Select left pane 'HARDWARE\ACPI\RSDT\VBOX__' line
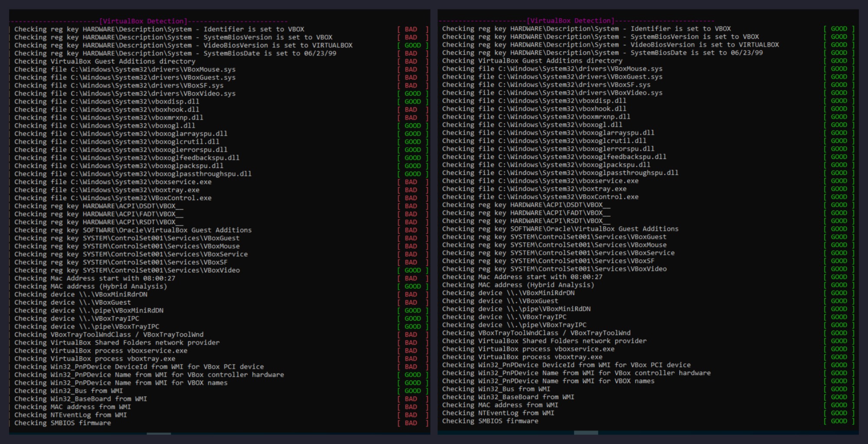The image size is (868, 444). click(x=99, y=222)
